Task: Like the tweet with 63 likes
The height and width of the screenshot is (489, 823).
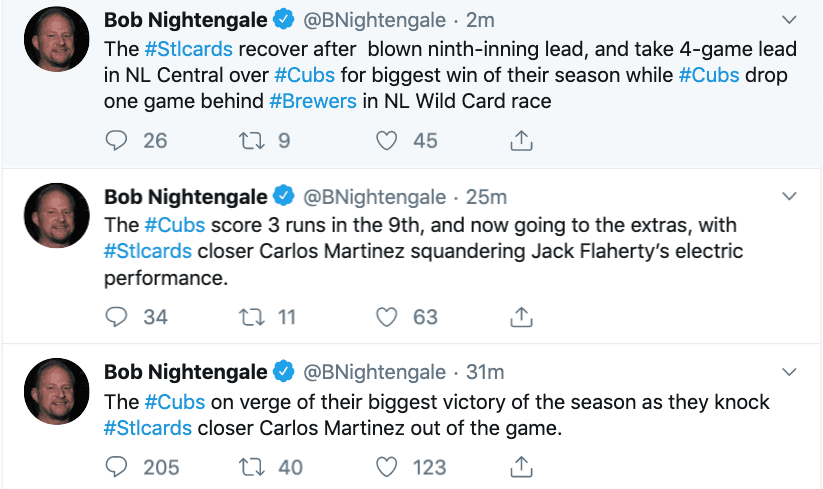Action: (x=387, y=317)
